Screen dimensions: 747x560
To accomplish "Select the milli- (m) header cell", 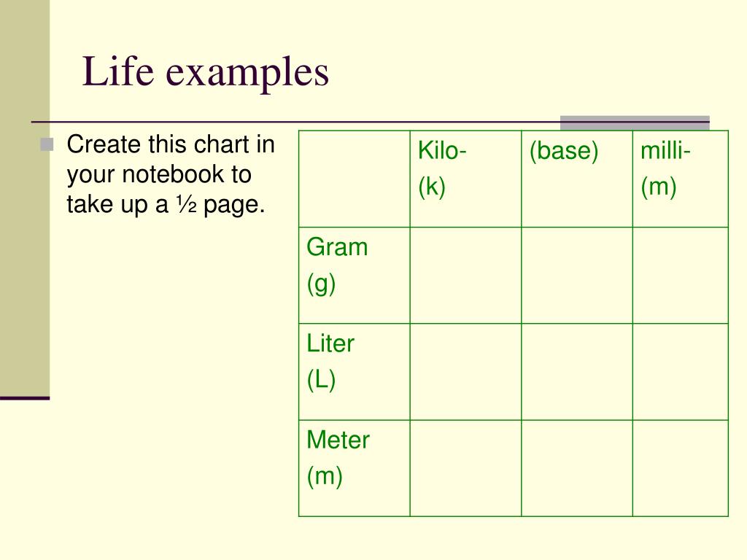I will pos(681,179).
